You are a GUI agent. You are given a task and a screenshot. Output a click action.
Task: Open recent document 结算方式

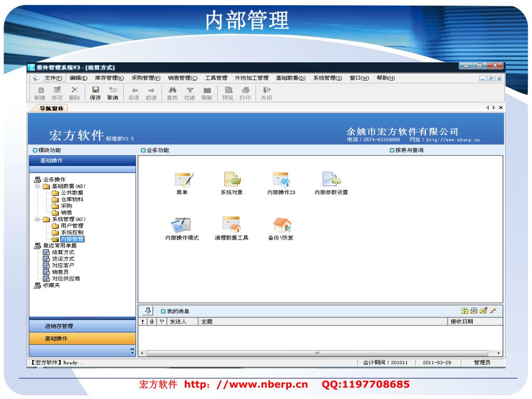(59, 252)
